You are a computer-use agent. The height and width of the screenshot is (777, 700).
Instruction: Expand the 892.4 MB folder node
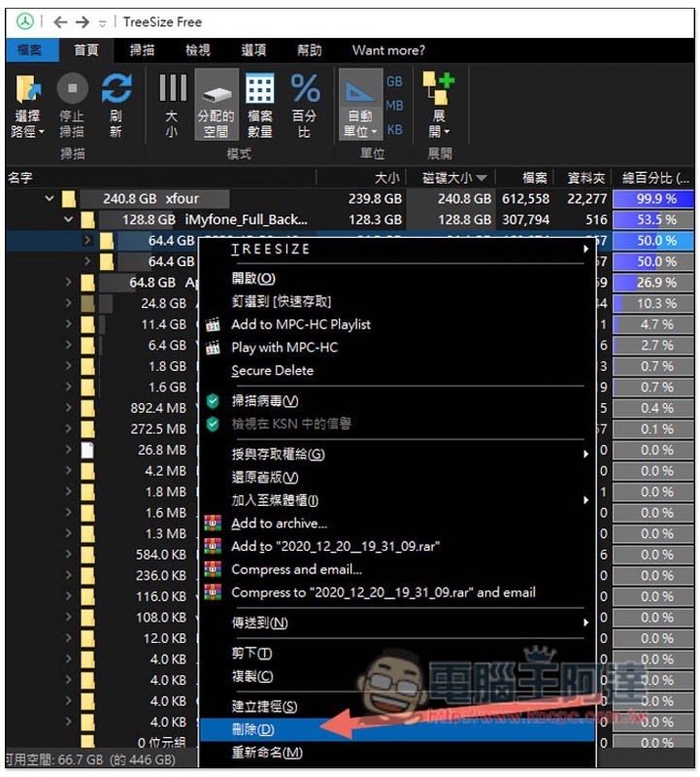(x=68, y=408)
